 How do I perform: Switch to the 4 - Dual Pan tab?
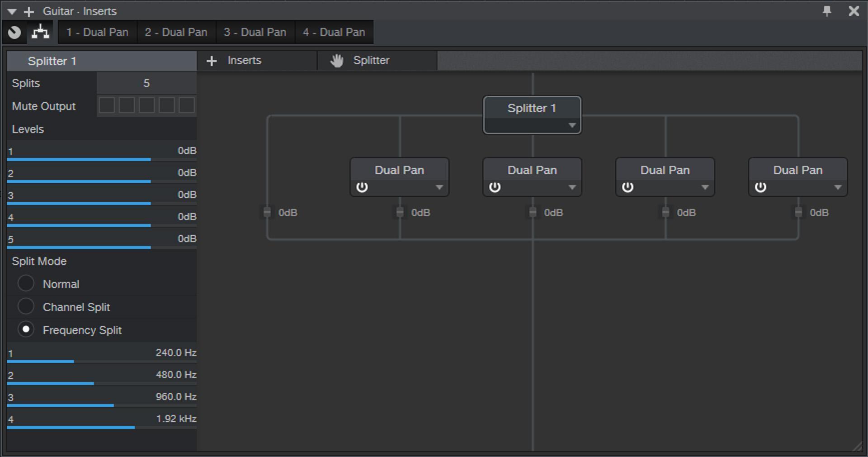coord(334,32)
